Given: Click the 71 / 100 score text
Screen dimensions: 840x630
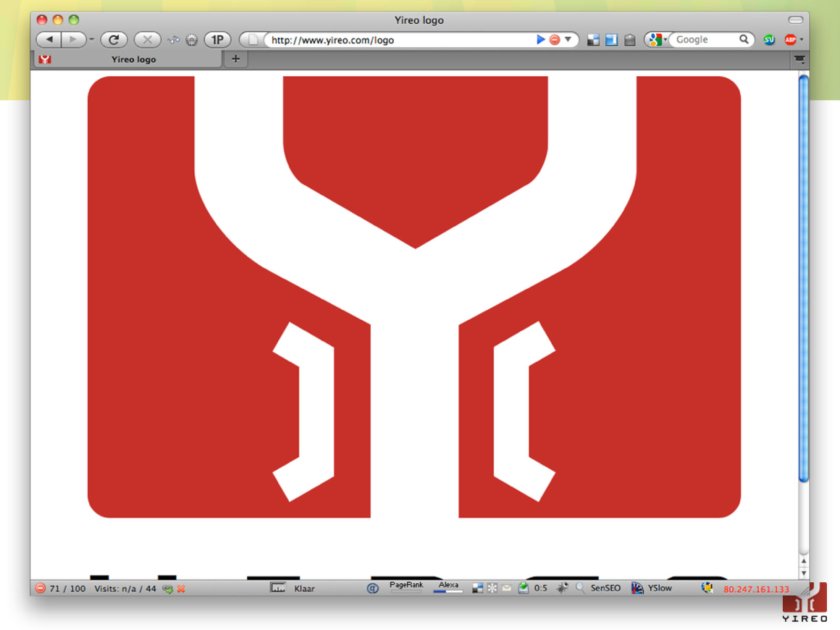Looking at the screenshot, I should click(x=67, y=589).
